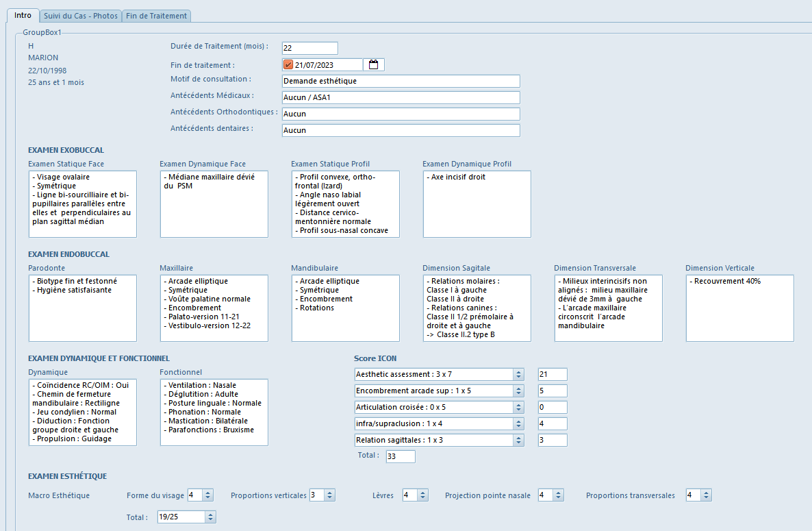Open calendar picker for Fin de traitement
Screen dimensions: 812x531
point(374,65)
